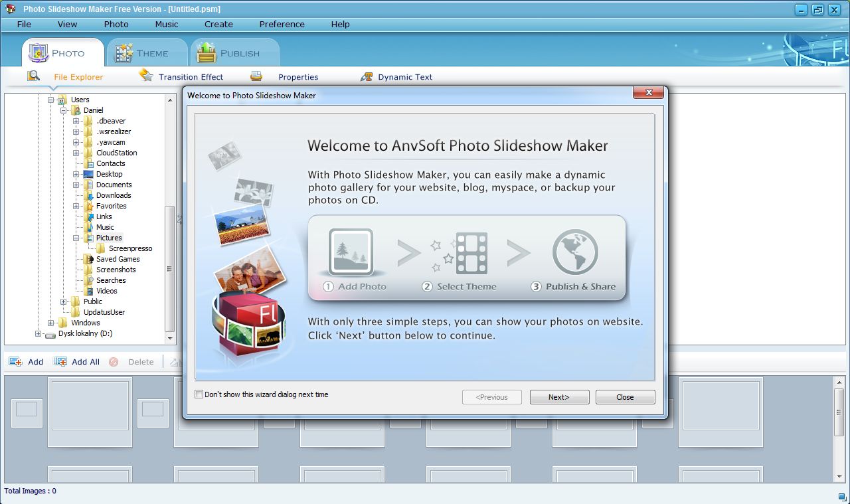This screenshot has width=850, height=504.
Task: Open the Transition Effect sub-tab
Action: point(191,77)
